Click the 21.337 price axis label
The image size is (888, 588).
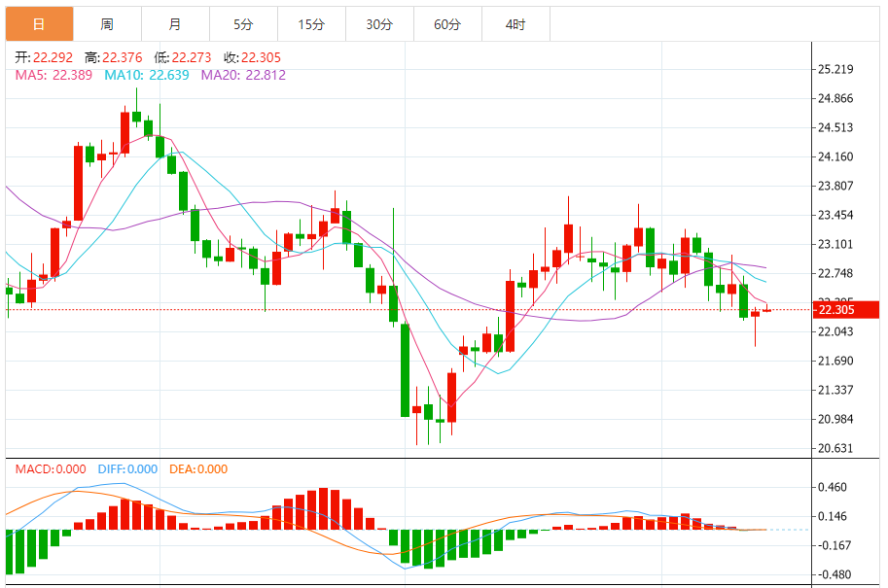(835, 390)
